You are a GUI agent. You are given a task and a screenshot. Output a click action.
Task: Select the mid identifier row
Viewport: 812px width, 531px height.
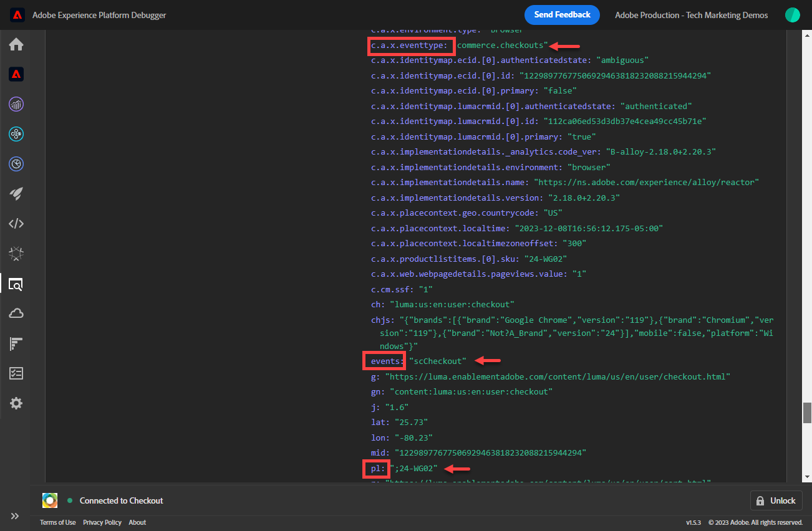pos(478,452)
